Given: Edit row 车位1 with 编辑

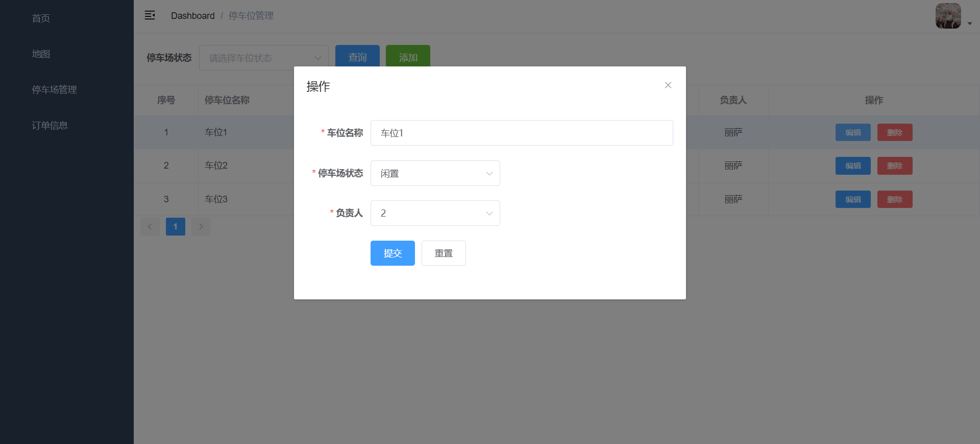Looking at the screenshot, I should coord(853,132).
